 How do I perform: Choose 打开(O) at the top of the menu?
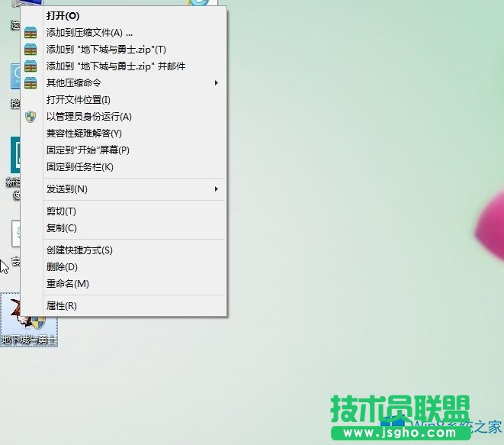[63, 15]
